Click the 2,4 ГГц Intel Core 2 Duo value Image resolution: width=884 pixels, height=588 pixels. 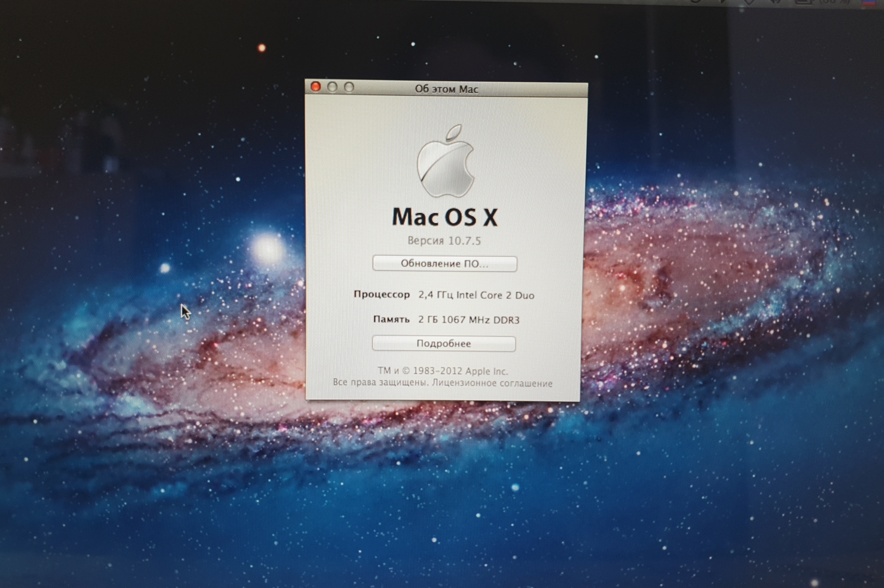click(x=476, y=295)
